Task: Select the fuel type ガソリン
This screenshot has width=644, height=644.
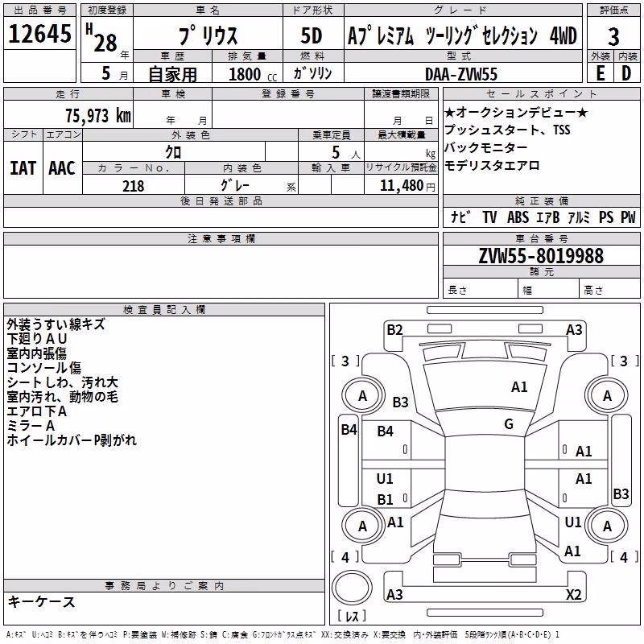Action: pos(312,73)
